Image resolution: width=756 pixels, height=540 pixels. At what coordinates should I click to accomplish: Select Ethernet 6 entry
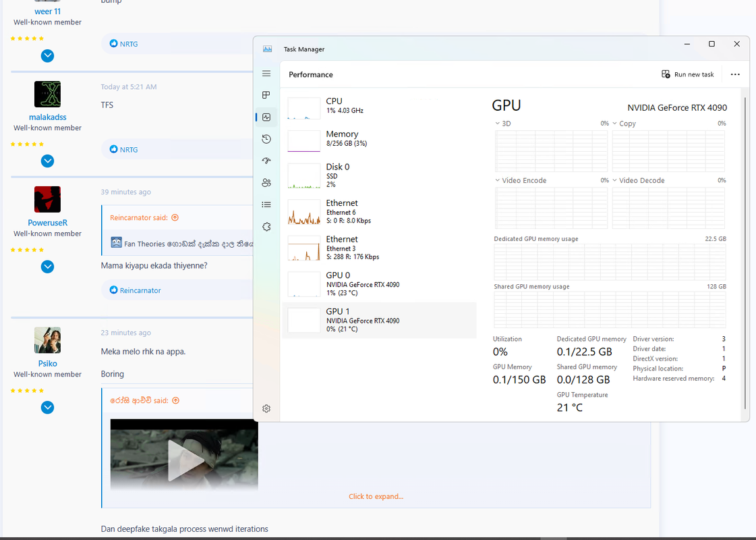click(x=380, y=211)
